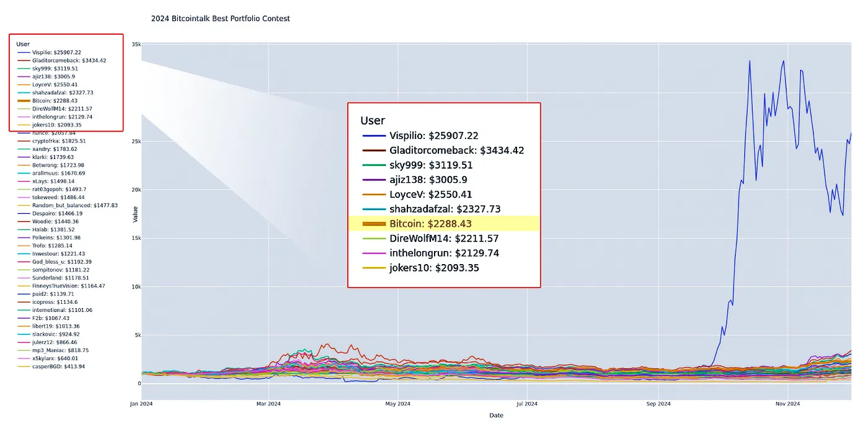Select the slackovic legend entry
The height and width of the screenshot is (434, 868).
tap(49, 334)
